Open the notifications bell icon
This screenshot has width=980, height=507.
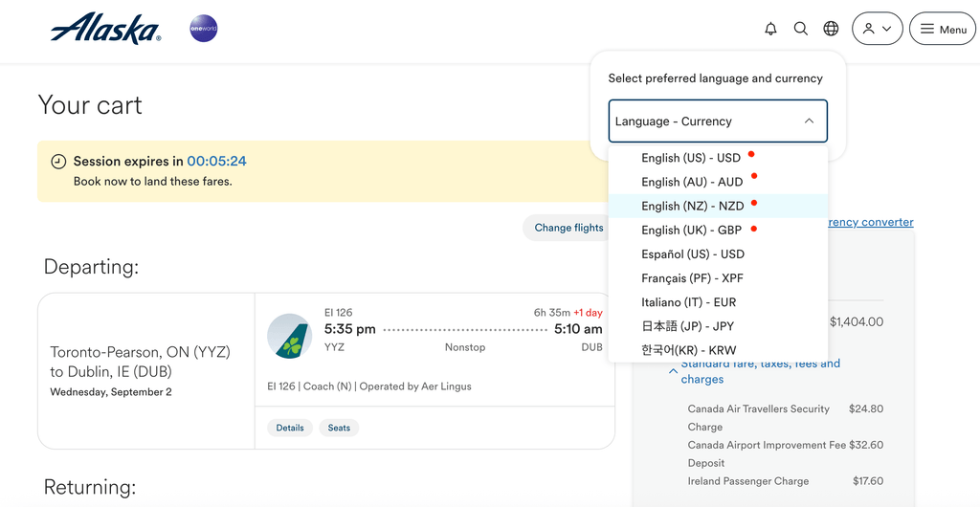(770, 29)
